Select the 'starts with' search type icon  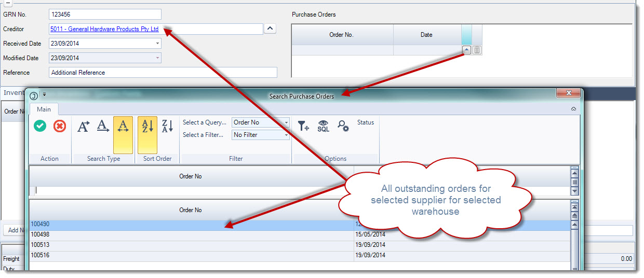[x=84, y=126]
